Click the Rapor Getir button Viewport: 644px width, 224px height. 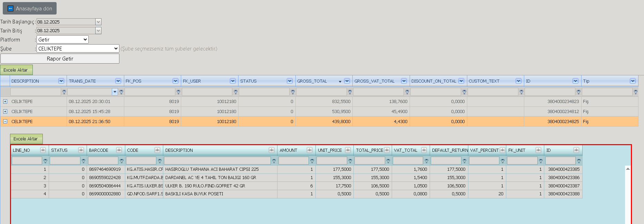60,58
